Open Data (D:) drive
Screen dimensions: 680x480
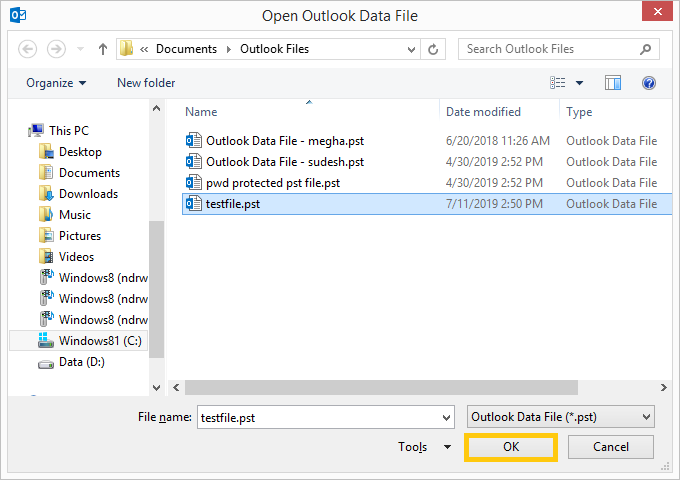click(x=82, y=362)
